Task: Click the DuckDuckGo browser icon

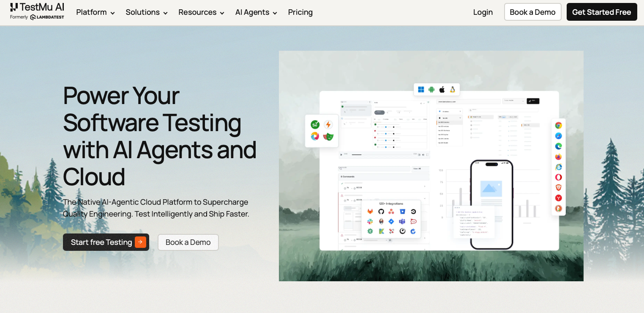Action: tap(558, 209)
